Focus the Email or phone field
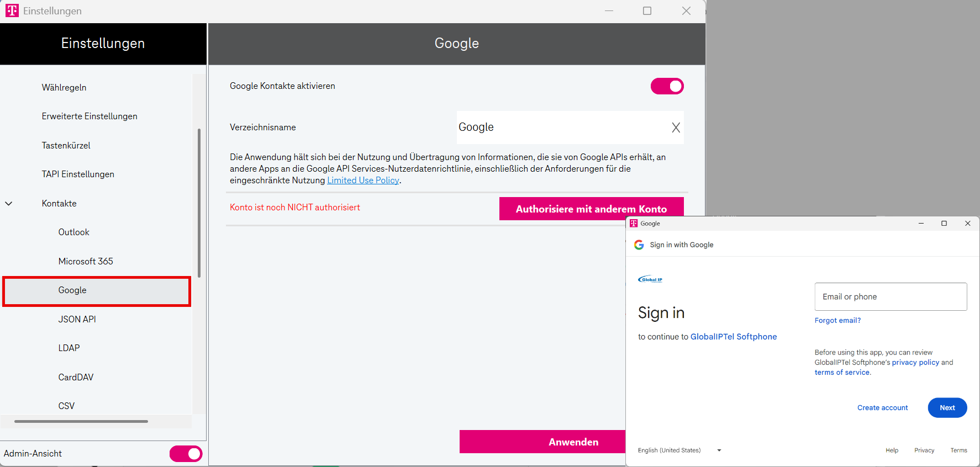Image resolution: width=980 pixels, height=467 pixels. point(891,297)
